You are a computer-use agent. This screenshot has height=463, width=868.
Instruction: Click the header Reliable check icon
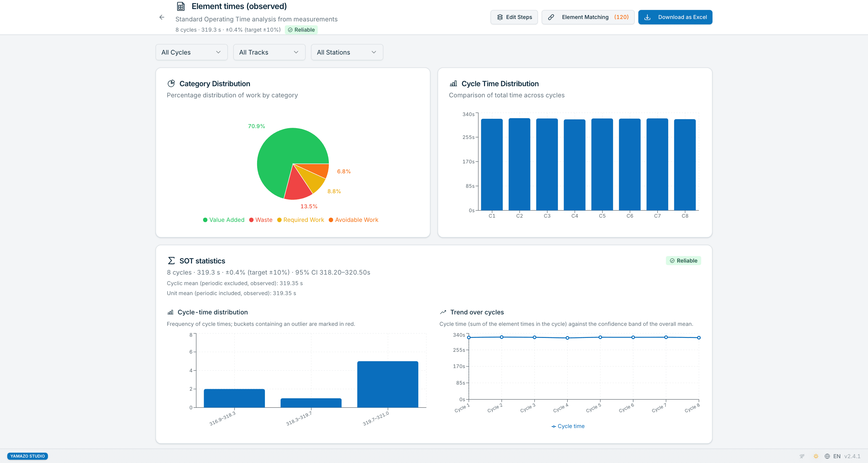[x=290, y=30]
